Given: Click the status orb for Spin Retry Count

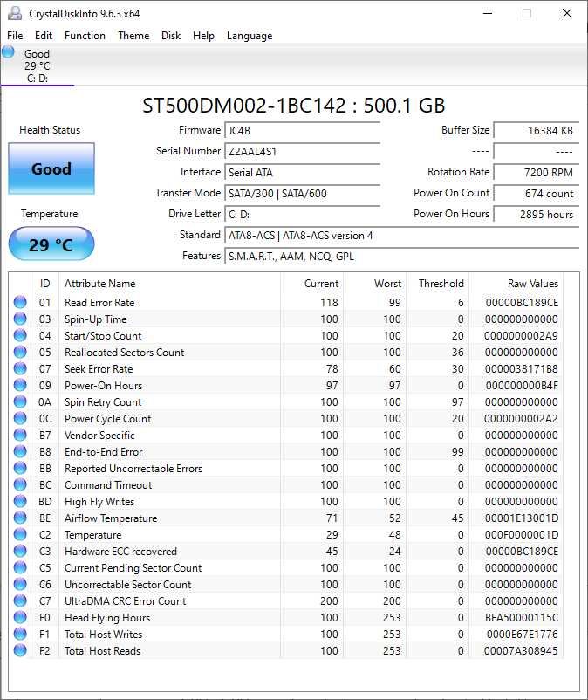Looking at the screenshot, I should pos(20,401).
